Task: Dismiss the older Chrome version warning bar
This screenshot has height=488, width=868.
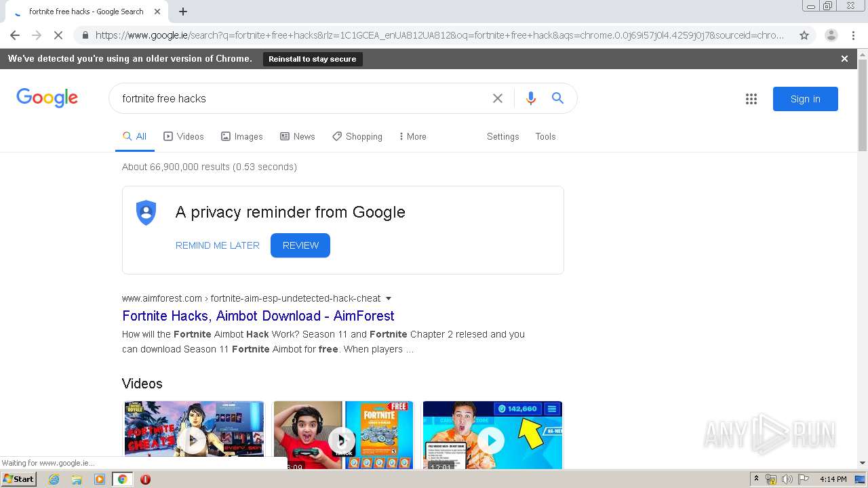Action: (844, 59)
